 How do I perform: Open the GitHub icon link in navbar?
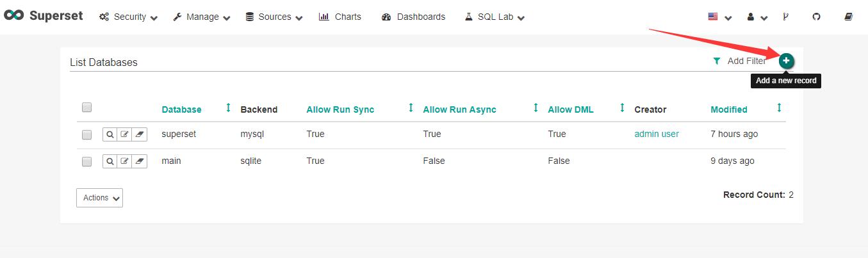[x=816, y=17]
